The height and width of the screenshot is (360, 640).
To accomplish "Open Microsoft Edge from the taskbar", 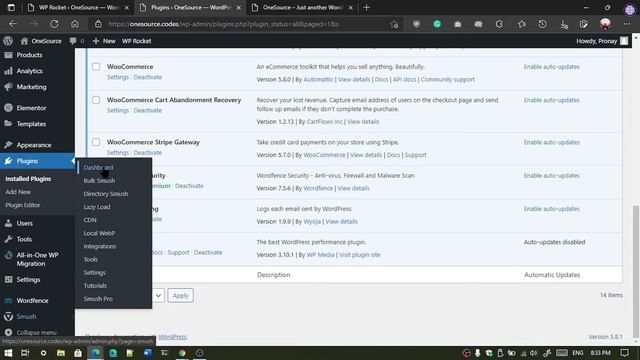I will pyautogui.click(x=96, y=353).
